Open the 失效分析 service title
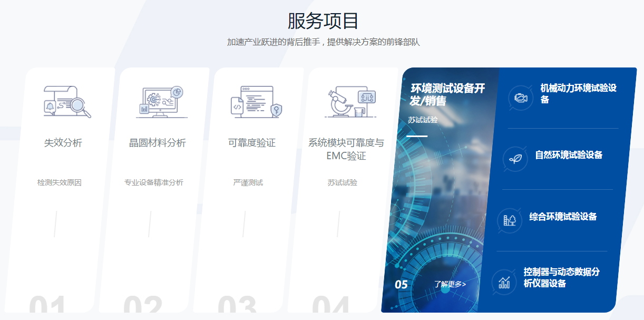Image resolution: width=644 pixels, height=320 pixels. (63, 143)
